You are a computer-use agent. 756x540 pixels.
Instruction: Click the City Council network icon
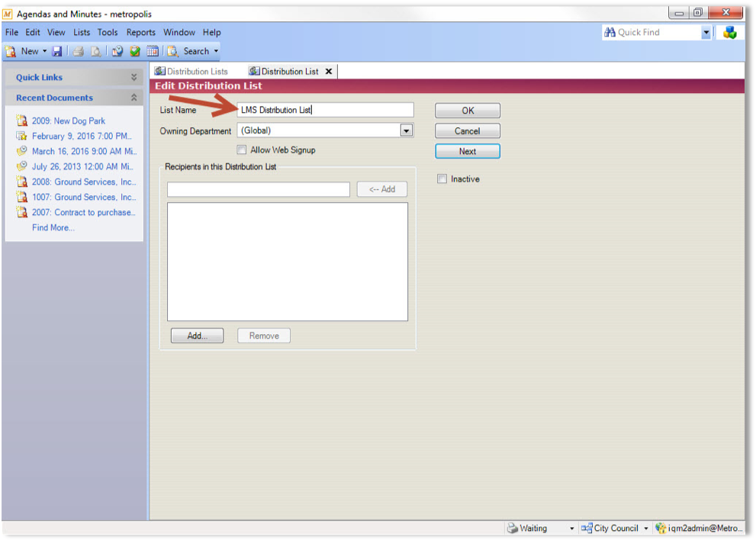(587, 529)
